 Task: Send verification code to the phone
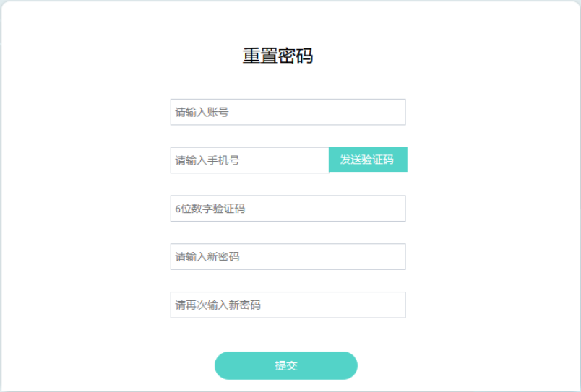[367, 160]
